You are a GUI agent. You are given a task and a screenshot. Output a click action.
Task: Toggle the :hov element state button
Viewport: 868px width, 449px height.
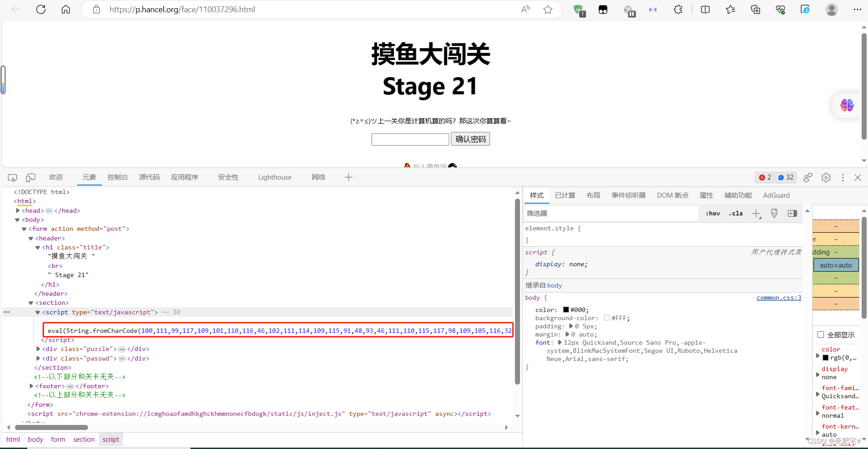pyautogui.click(x=713, y=214)
